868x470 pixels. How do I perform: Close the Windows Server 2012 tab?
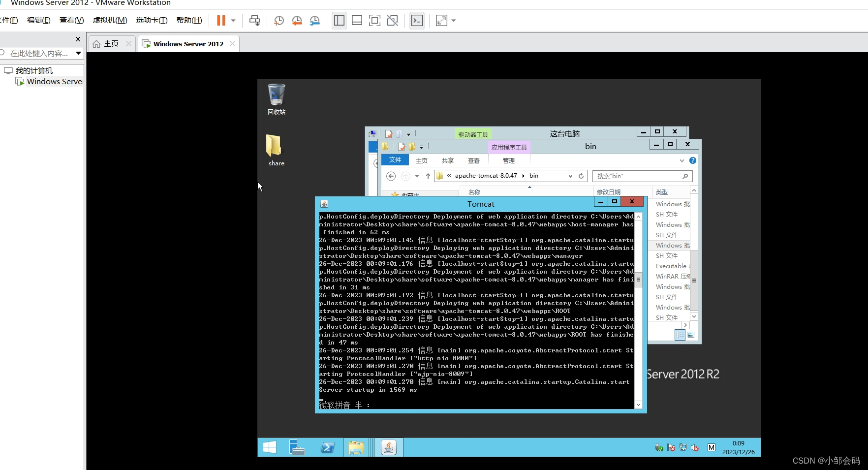click(x=232, y=44)
